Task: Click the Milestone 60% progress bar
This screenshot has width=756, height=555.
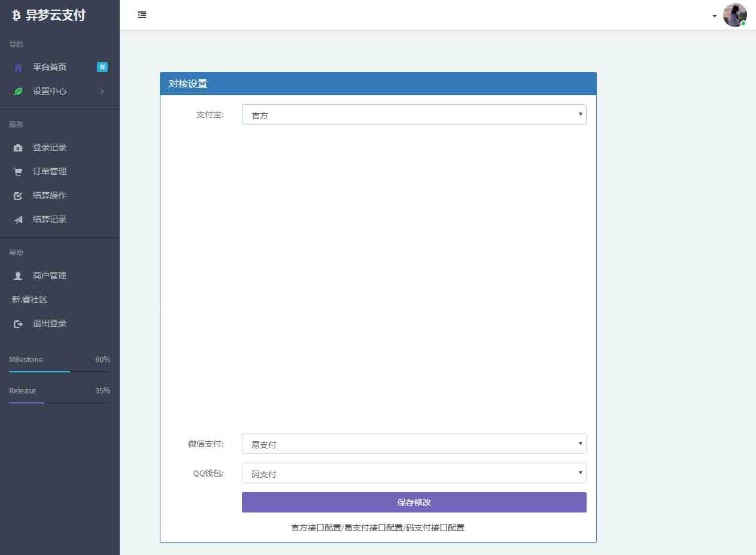Action: point(59,371)
